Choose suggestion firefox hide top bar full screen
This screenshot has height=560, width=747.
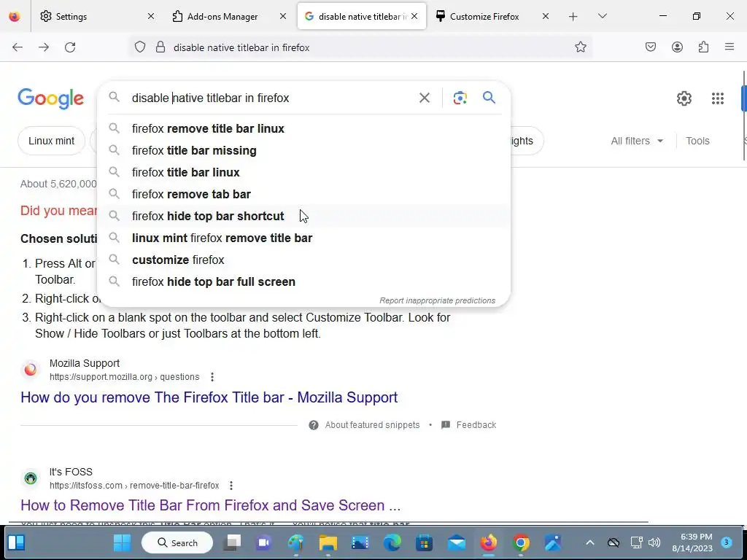pyautogui.click(x=304, y=282)
